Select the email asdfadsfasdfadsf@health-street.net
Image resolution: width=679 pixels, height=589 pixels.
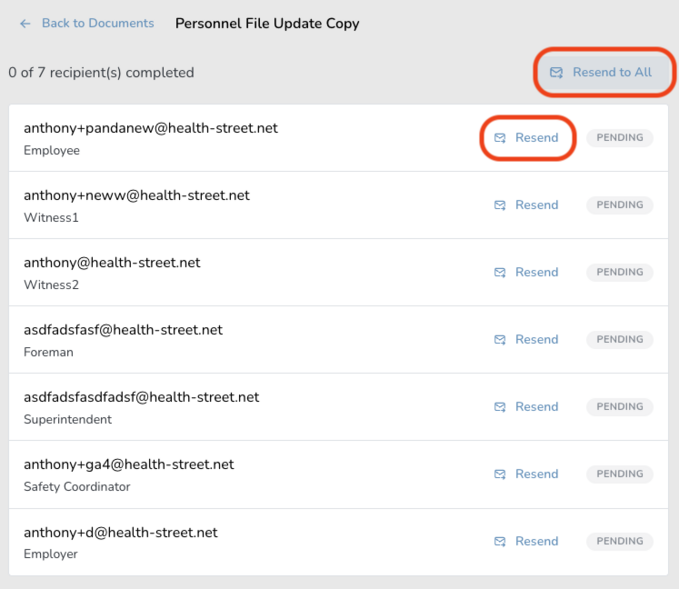(x=142, y=397)
